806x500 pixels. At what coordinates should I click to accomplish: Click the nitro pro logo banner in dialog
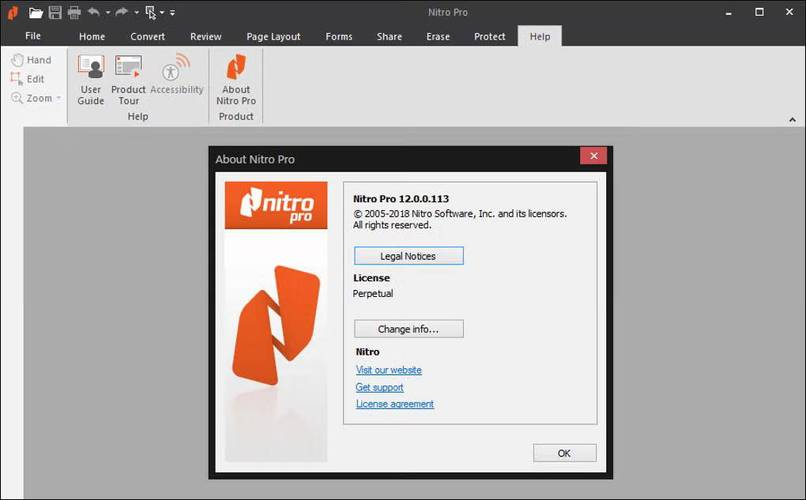point(276,205)
